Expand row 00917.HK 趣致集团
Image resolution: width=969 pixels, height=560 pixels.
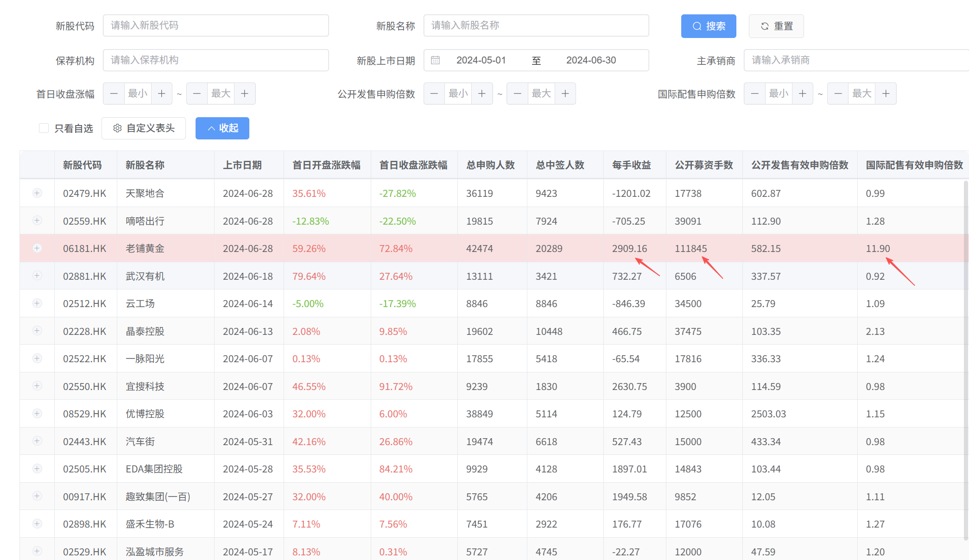click(x=37, y=496)
